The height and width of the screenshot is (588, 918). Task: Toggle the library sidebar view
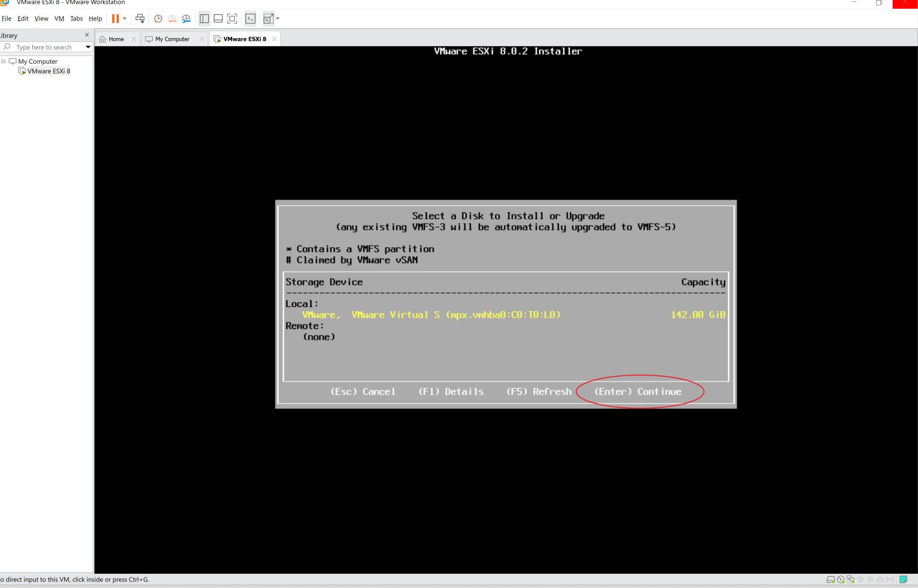tap(204, 19)
